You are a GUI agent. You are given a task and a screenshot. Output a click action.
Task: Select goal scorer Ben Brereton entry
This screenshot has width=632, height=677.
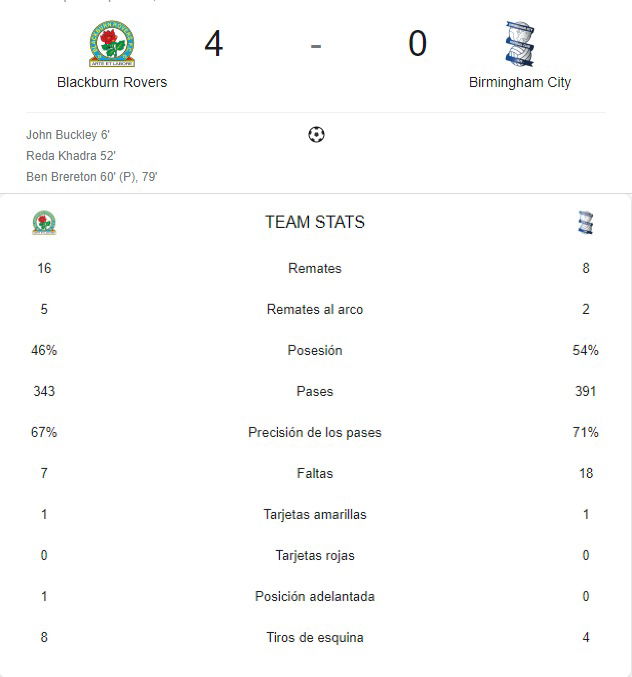(x=92, y=177)
